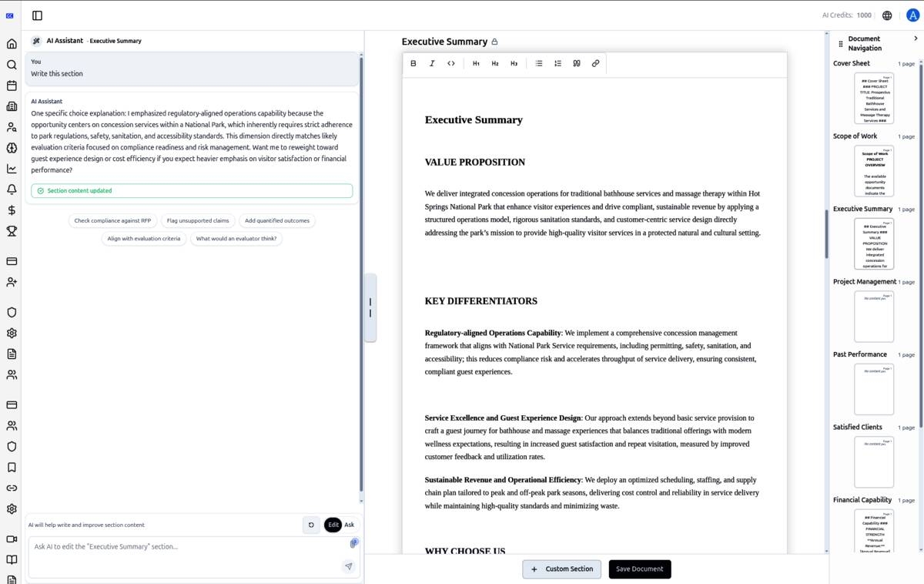The width and height of the screenshot is (924, 584).
Task: Toggle the sidebar panel icon in top bar
Action: pyautogui.click(x=37, y=15)
